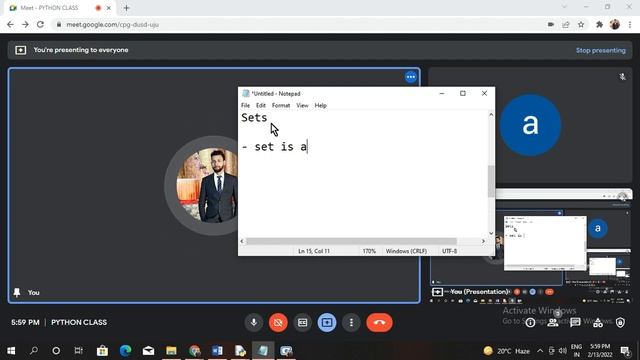
Task: Open more options three-dot menu in call bar
Action: (x=351, y=322)
